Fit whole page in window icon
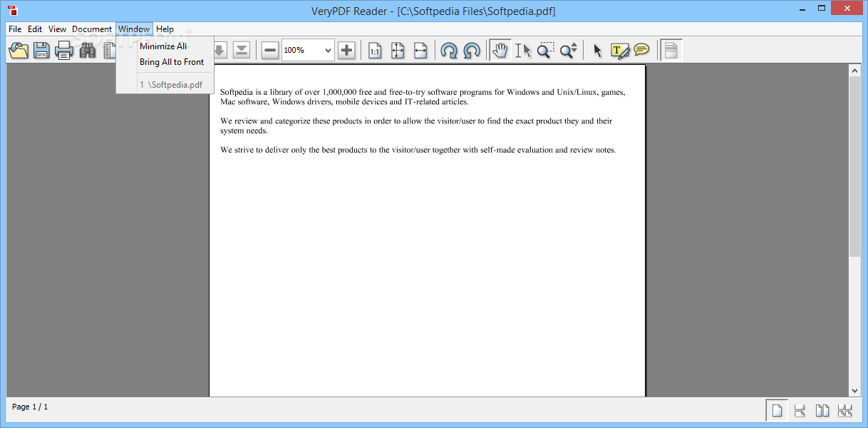868x428 pixels. tap(398, 50)
